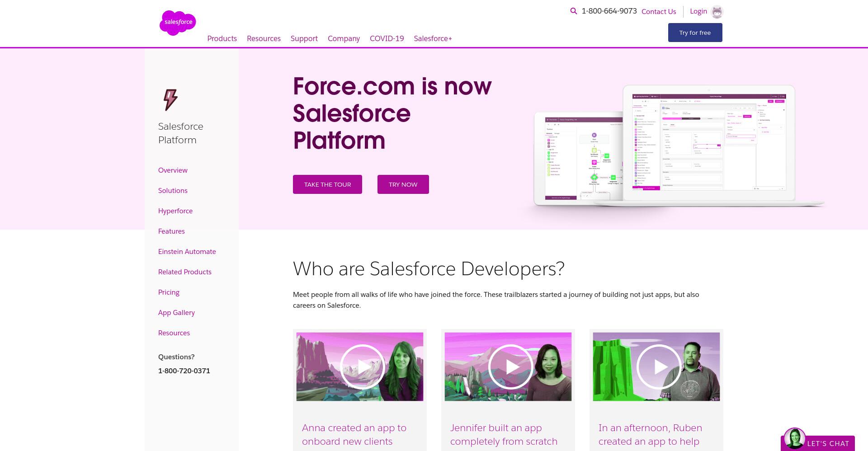The width and height of the screenshot is (868, 451).
Task: Open Einstein Automate in the sidebar
Action: pyautogui.click(x=187, y=252)
